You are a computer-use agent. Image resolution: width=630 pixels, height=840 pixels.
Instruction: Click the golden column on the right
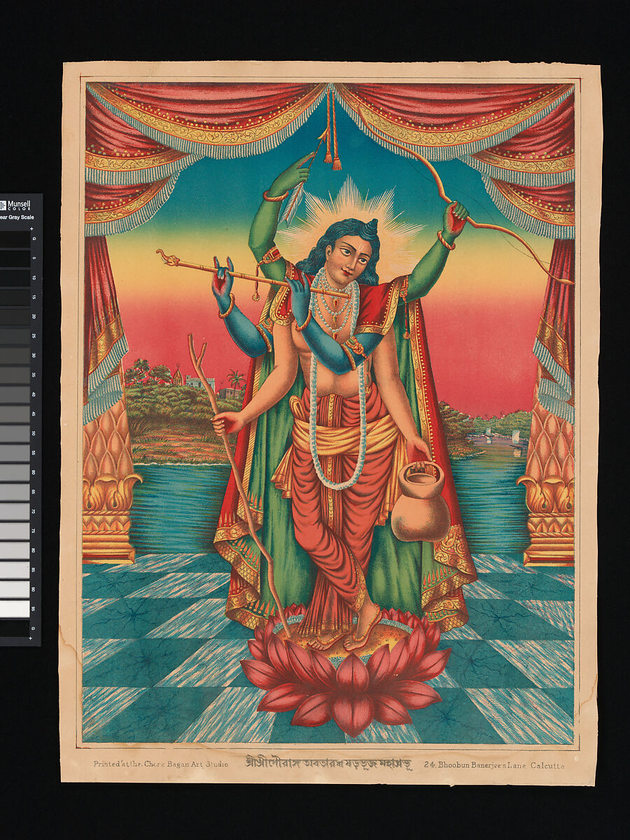pos(548,490)
